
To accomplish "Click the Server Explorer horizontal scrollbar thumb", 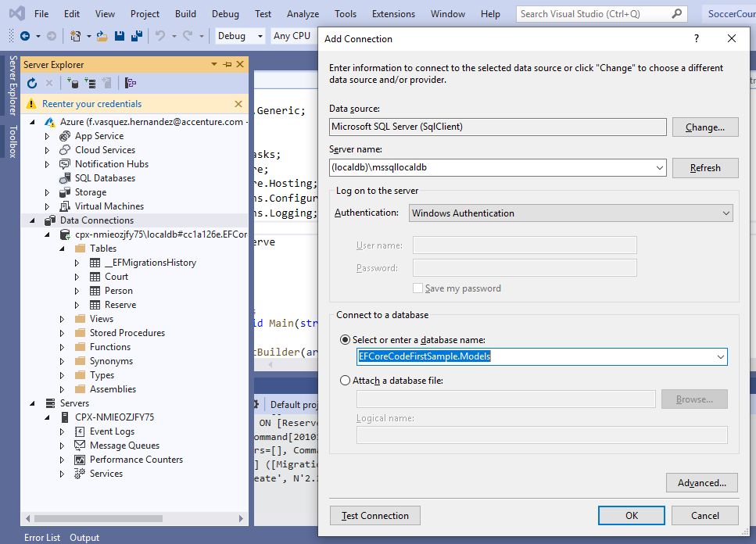I will pyautogui.click(x=99, y=518).
